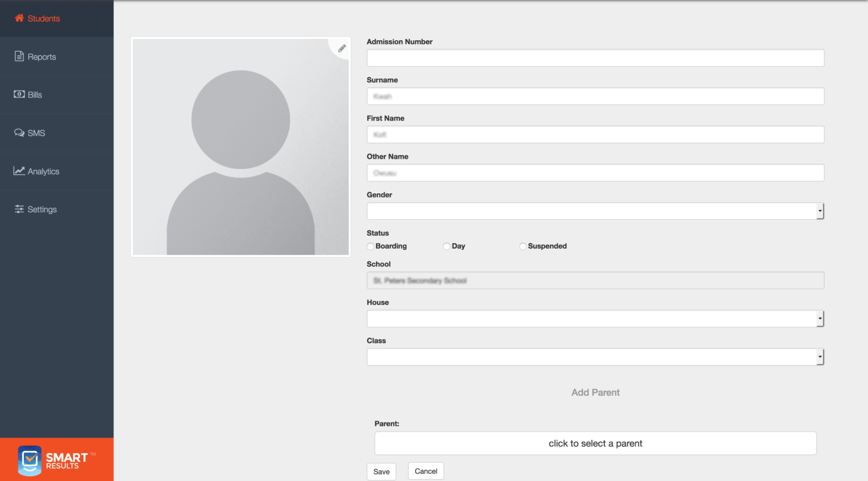Click the Cancel button

coord(426,471)
